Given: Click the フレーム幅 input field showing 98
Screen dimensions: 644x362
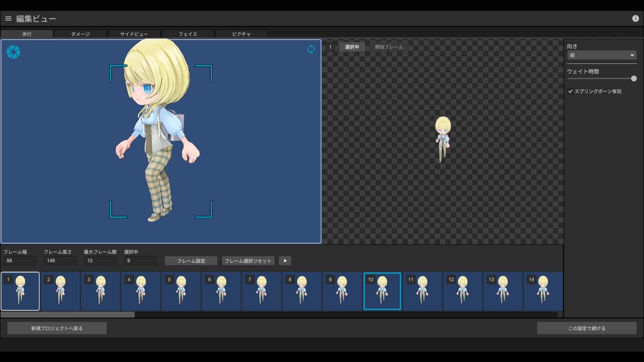Looking at the screenshot, I should pyautogui.click(x=19, y=260).
